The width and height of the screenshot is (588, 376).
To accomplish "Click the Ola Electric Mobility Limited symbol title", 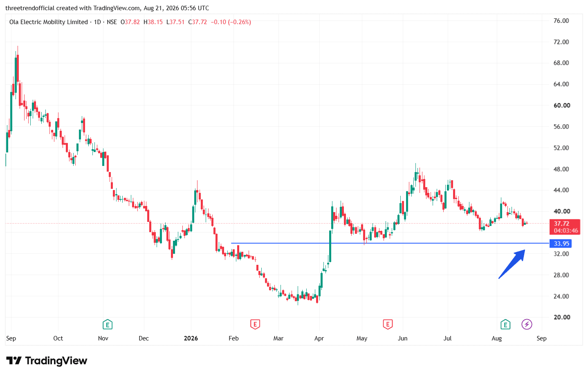I will (x=49, y=22).
